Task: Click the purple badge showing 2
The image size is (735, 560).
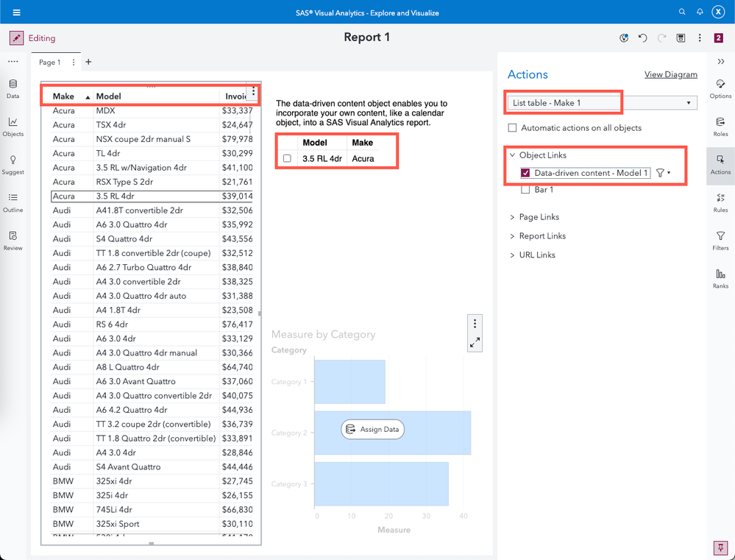Action: pyautogui.click(x=719, y=38)
